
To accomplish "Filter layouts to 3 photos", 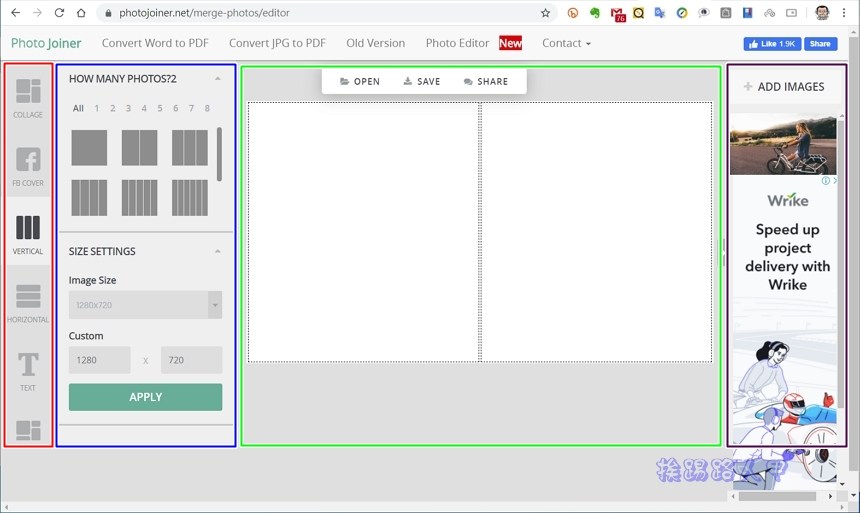I will click(x=128, y=108).
